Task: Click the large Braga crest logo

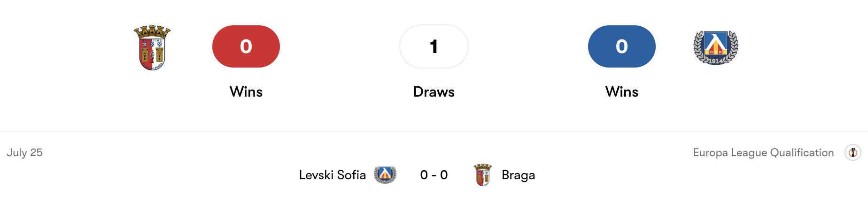Action: tap(152, 48)
